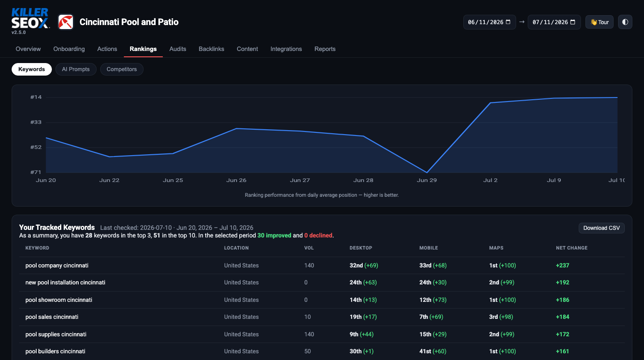Screen dimensions: 644x360
Task: Click the Killer SEOX logo
Action: click(30, 18)
